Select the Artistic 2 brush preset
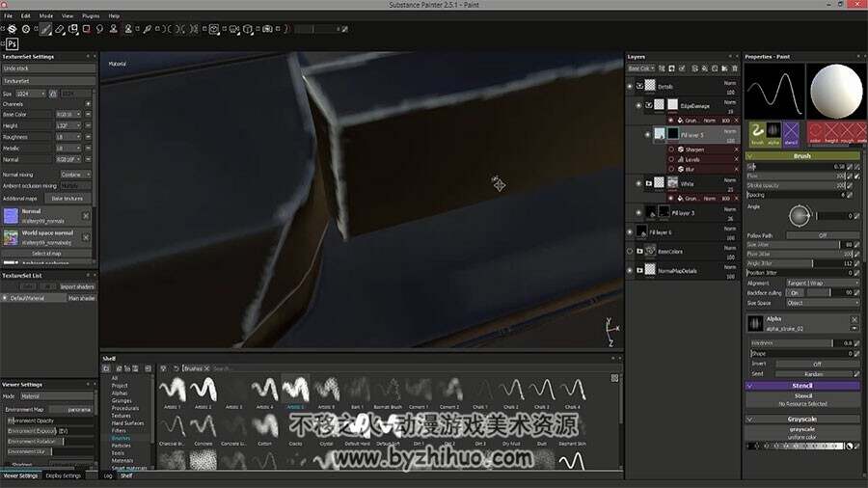 tap(203, 390)
